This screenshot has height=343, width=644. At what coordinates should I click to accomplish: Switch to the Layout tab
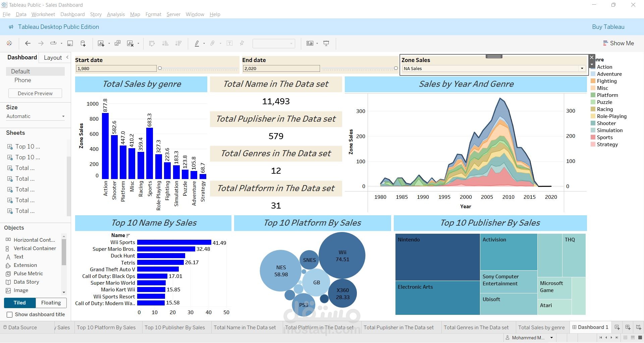tap(53, 58)
